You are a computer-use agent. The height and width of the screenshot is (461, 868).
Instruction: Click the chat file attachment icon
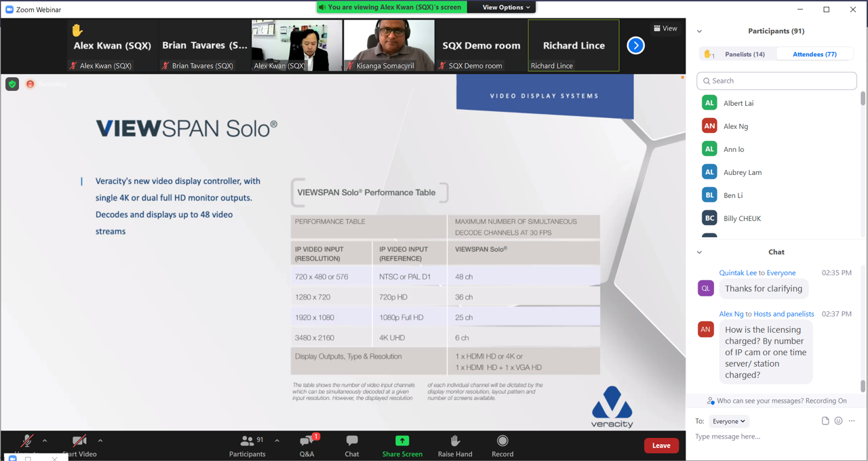(825, 421)
